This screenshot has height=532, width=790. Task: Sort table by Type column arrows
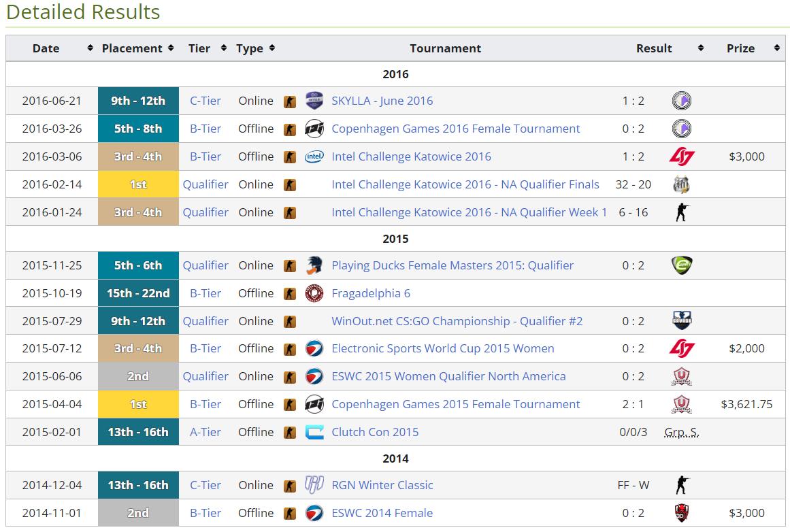click(x=272, y=48)
